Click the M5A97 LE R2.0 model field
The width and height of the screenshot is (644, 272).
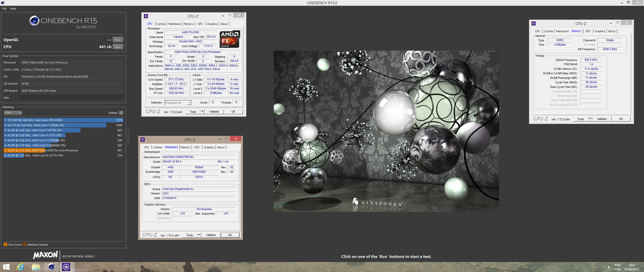[x=185, y=162]
